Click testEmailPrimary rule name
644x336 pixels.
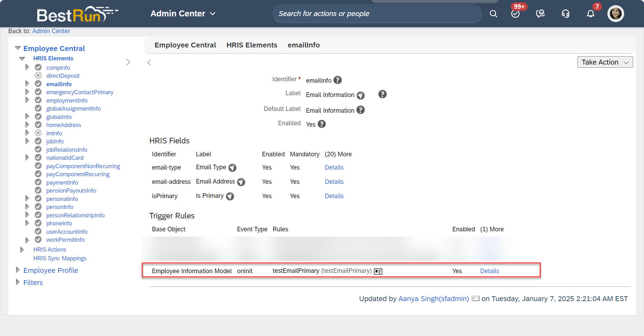pos(296,271)
